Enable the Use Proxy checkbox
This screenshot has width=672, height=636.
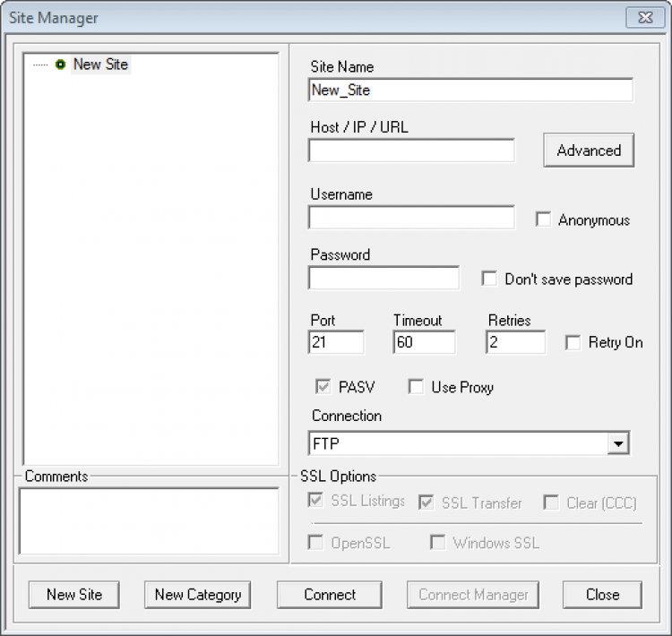click(x=416, y=387)
